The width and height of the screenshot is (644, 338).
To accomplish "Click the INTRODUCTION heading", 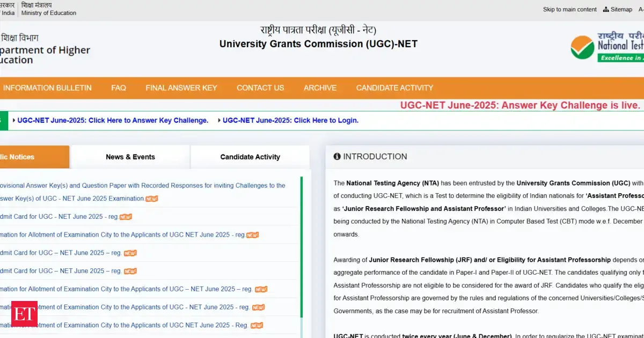I will tap(375, 157).
